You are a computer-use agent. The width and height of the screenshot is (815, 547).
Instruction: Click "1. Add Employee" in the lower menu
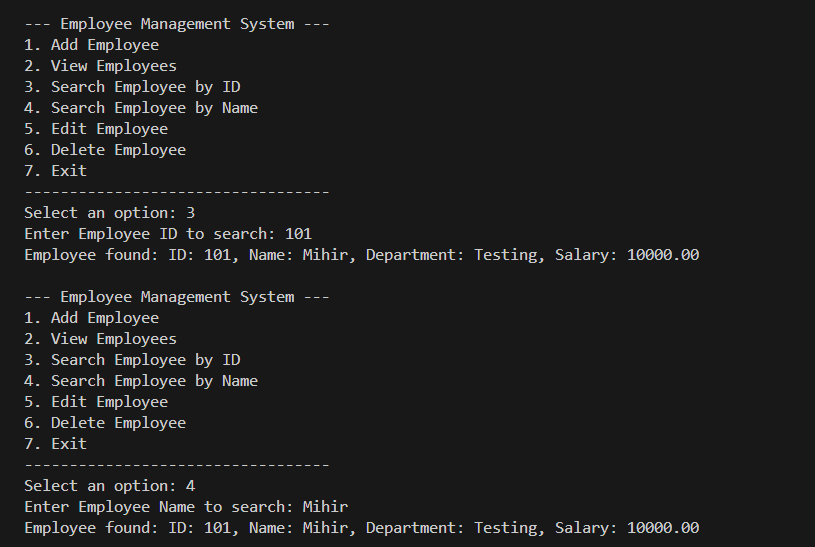point(91,318)
